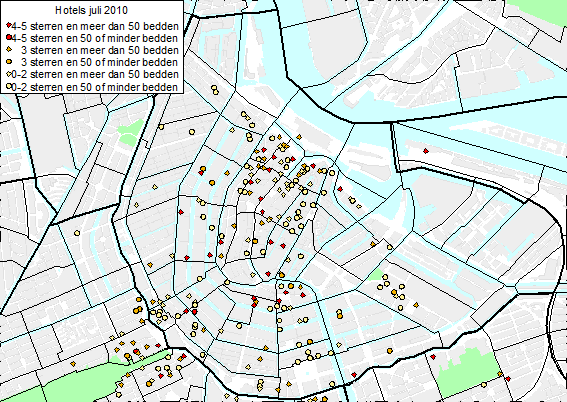Select the orange diamond legend symbol for 3 sterren
The height and width of the screenshot is (402, 567).
coord(9,50)
